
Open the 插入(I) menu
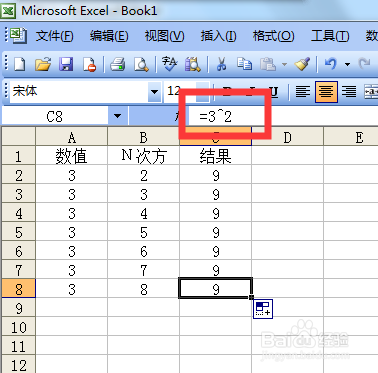pyautogui.click(x=218, y=36)
